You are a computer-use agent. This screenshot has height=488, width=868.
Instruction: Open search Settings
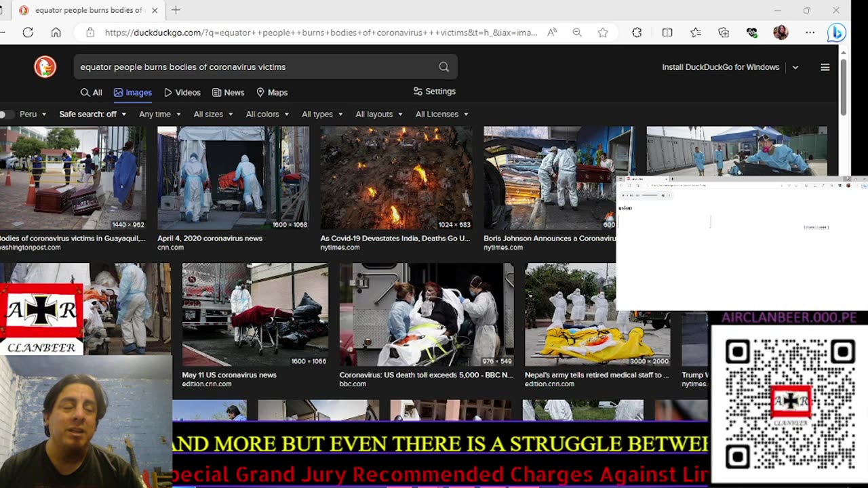tap(435, 91)
